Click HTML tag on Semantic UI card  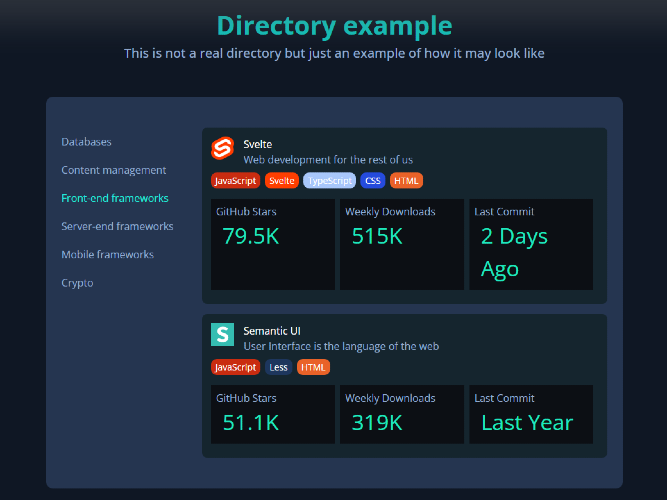point(313,367)
